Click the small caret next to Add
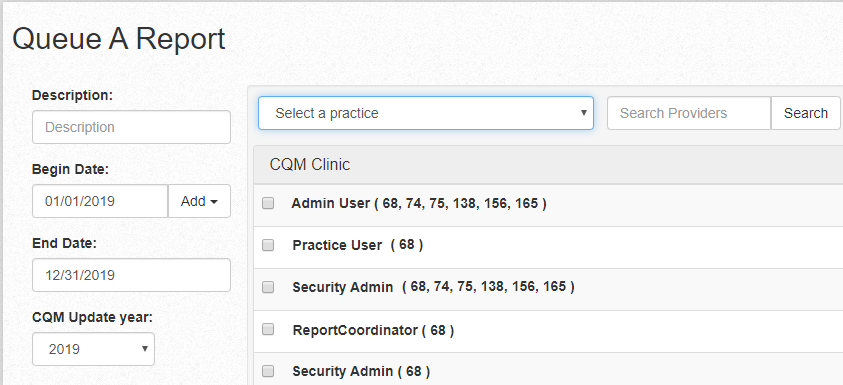843x385 pixels. click(x=214, y=202)
